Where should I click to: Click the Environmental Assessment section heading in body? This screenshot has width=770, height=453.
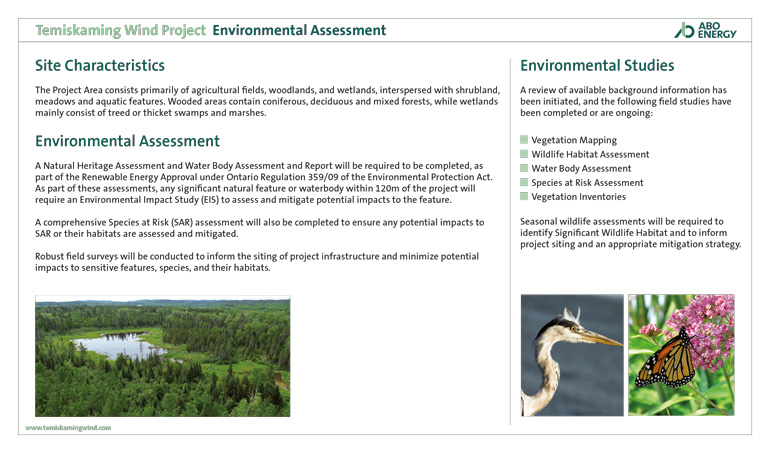pyautogui.click(x=127, y=141)
